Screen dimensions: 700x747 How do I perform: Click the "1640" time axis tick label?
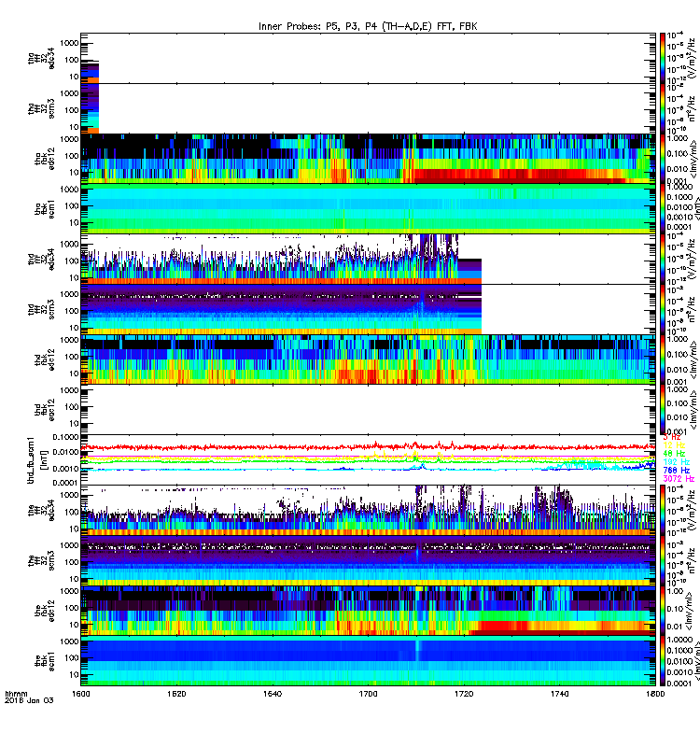tap(273, 694)
